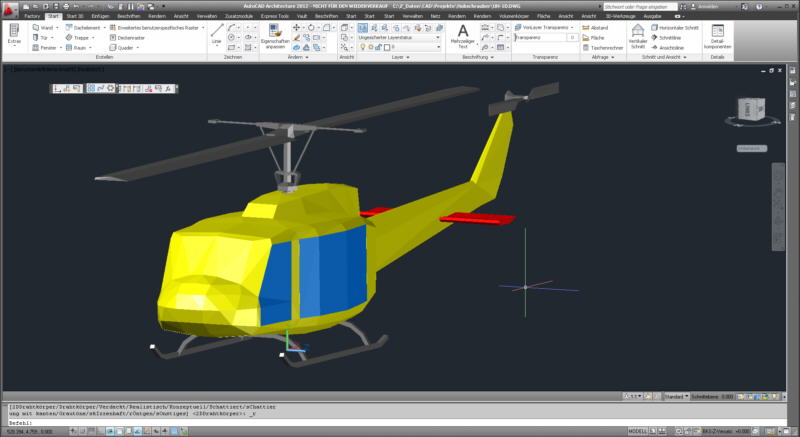Click the Extras tool icon
This screenshot has height=437, width=800.
tap(14, 36)
